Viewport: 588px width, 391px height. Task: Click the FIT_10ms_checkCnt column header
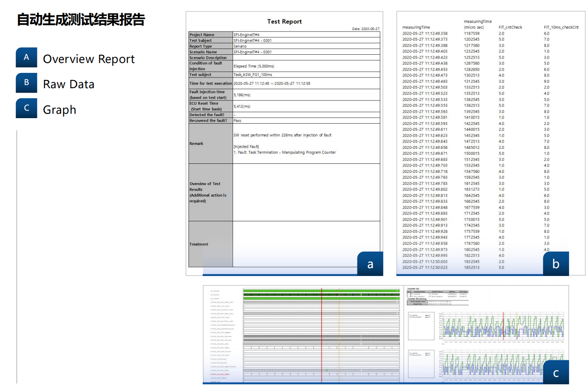point(561,28)
